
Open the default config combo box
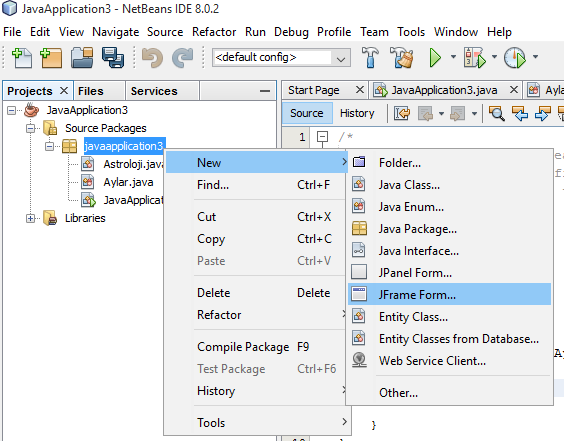tap(281, 58)
